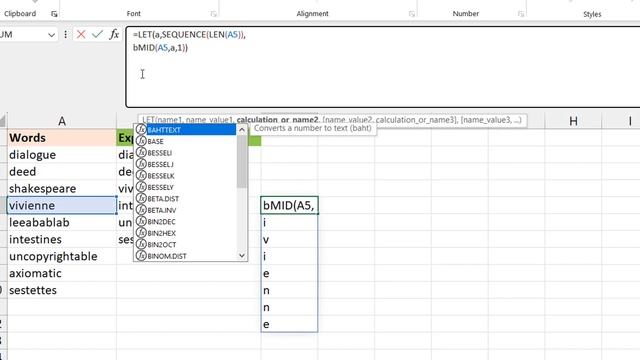Select cell containing leeabablab

(x=62, y=222)
